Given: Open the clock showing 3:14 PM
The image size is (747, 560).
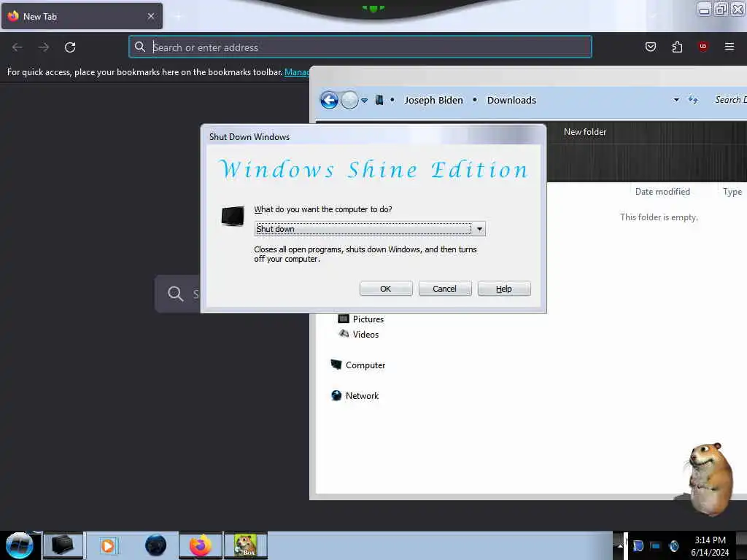Looking at the screenshot, I should point(710,545).
